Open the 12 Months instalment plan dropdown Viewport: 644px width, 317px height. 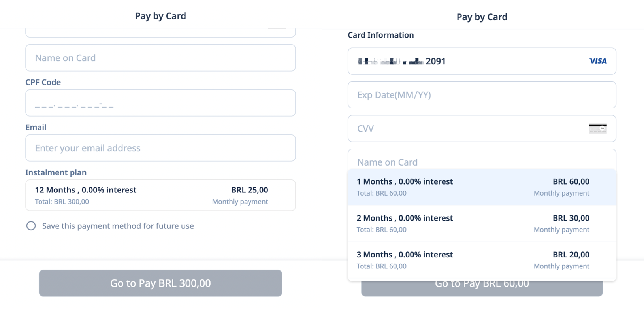tap(160, 195)
